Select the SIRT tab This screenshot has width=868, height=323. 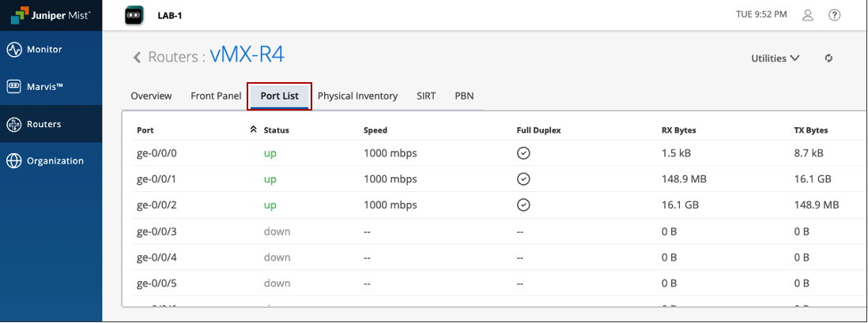426,96
